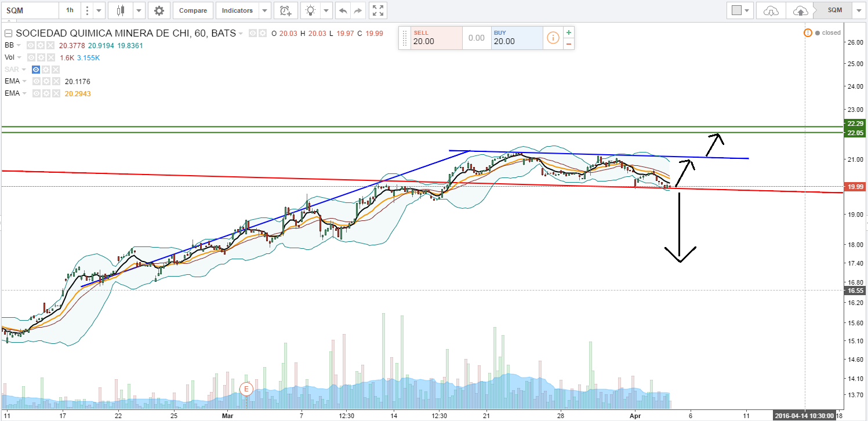
Task: Open the lightbulb ideas dropdown arrow
Action: coord(326,10)
